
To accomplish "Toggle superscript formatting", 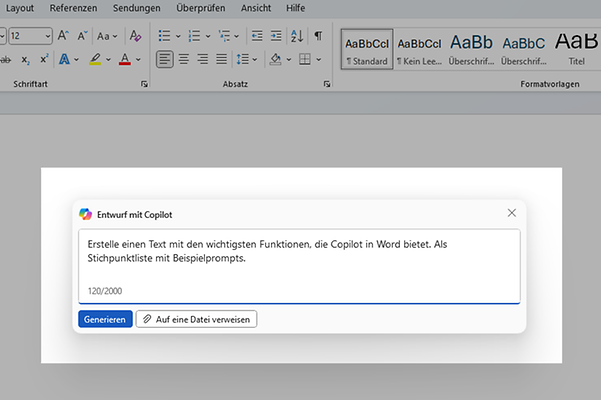I will (44, 60).
